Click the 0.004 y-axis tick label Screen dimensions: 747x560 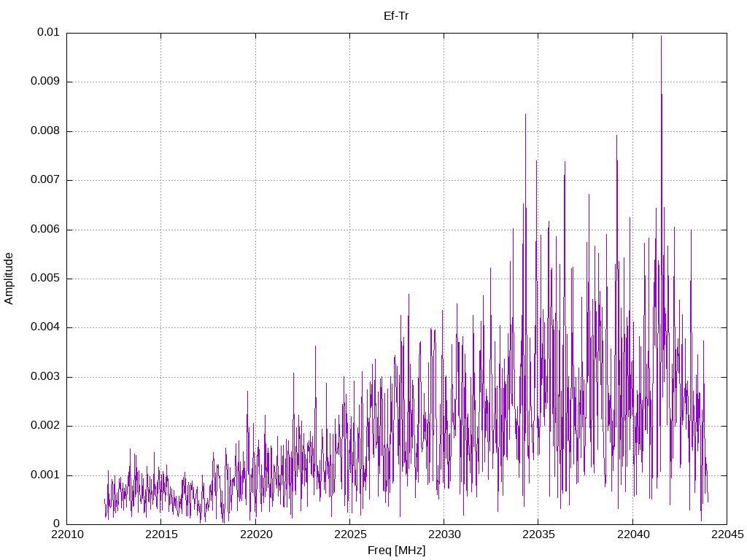pyautogui.click(x=44, y=327)
